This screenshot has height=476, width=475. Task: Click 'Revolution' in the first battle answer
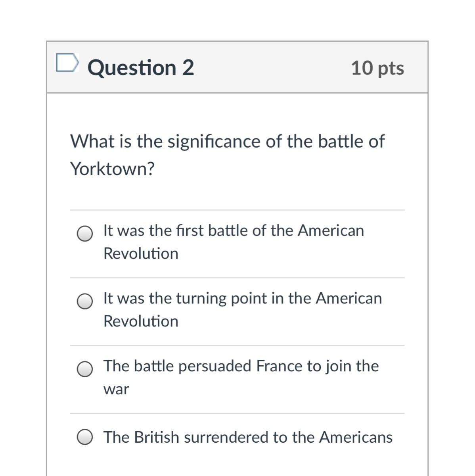click(141, 253)
